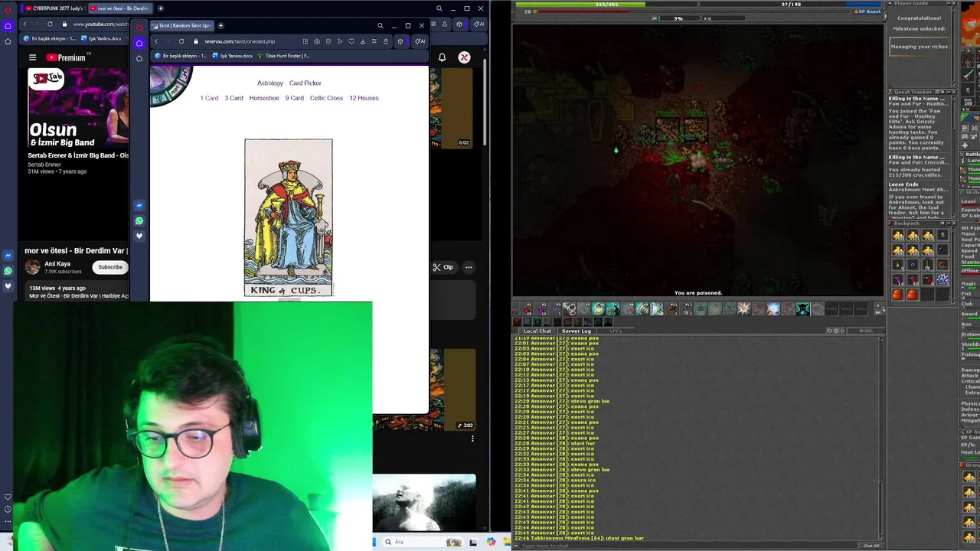Open the '3 Card' tarot spread
980x551 pixels.
point(234,98)
